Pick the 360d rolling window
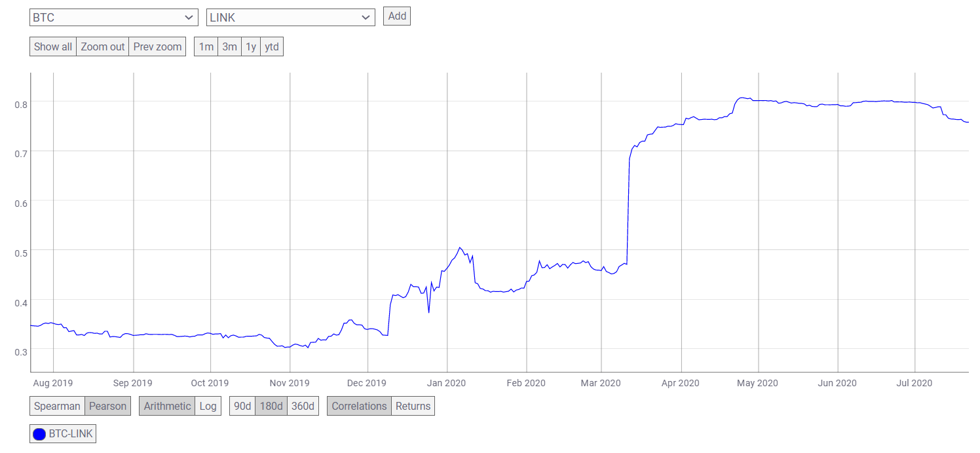 (302, 406)
